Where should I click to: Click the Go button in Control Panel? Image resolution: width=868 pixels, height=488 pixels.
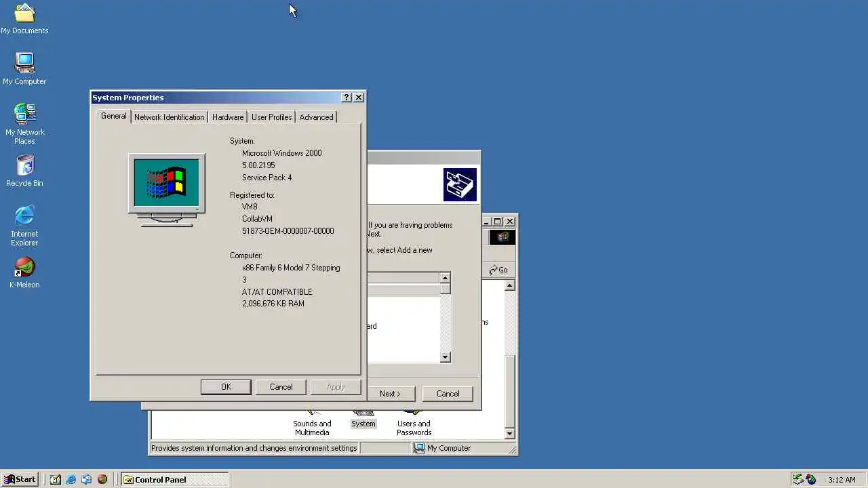coord(498,270)
